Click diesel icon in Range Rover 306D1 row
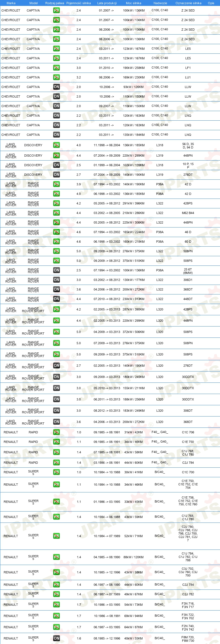The height and width of the screenshot is (644, 220). click(56, 280)
